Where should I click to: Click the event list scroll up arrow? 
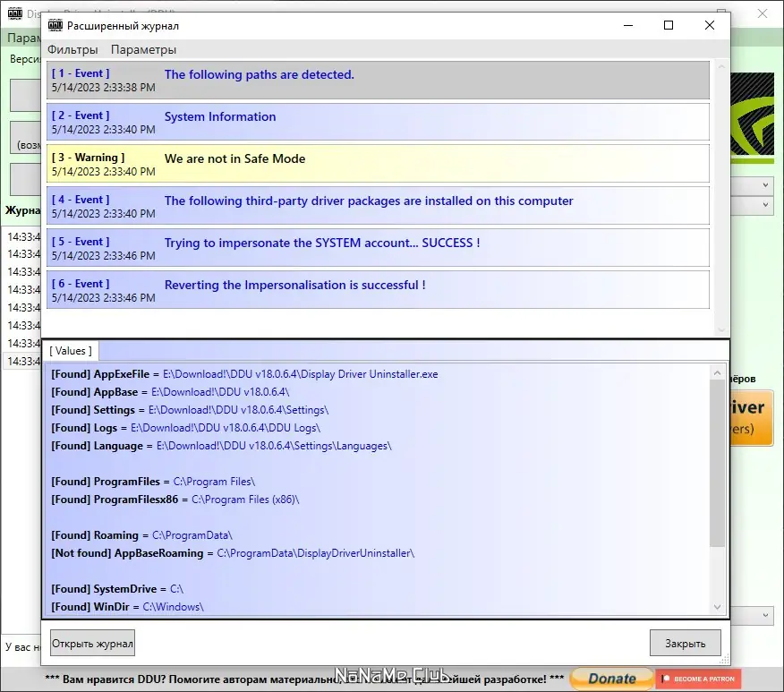coord(721,66)
